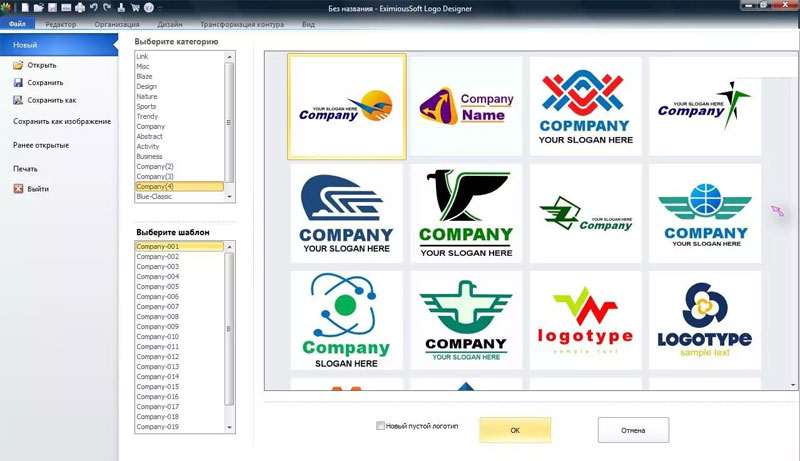Click the Help question mark icon

(x=148, y=8)
